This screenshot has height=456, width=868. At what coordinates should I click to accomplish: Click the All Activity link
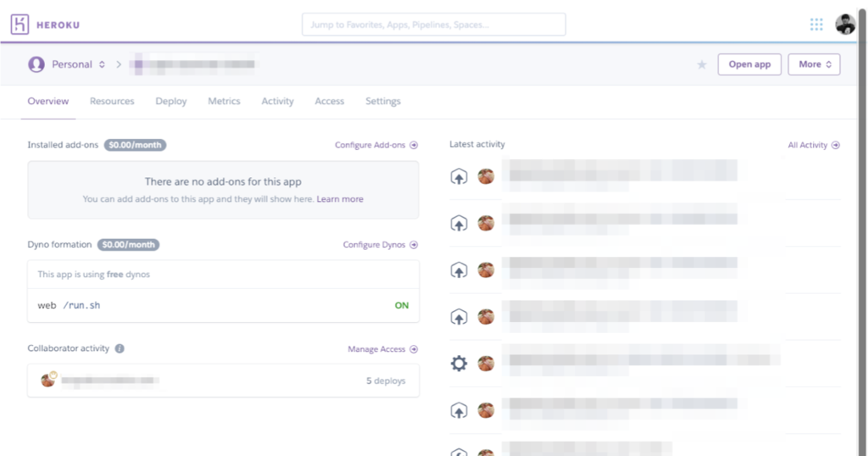(x=808, y=145)
